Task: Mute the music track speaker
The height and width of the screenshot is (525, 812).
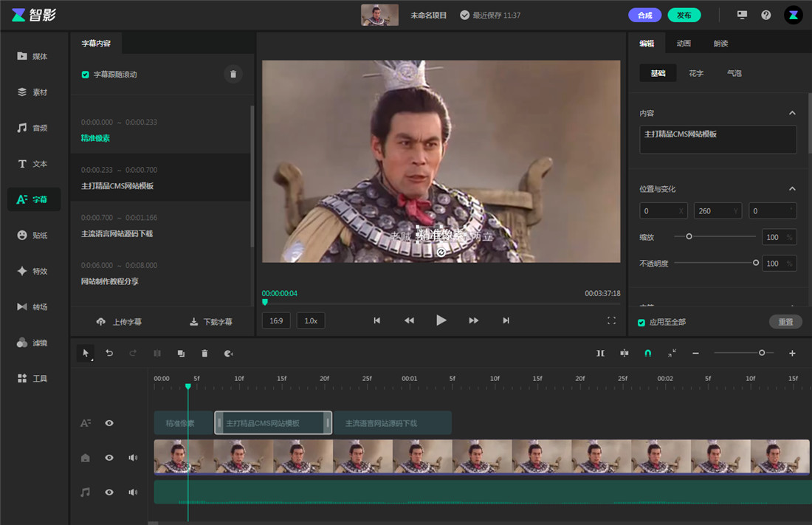Action: click(133, 493)
